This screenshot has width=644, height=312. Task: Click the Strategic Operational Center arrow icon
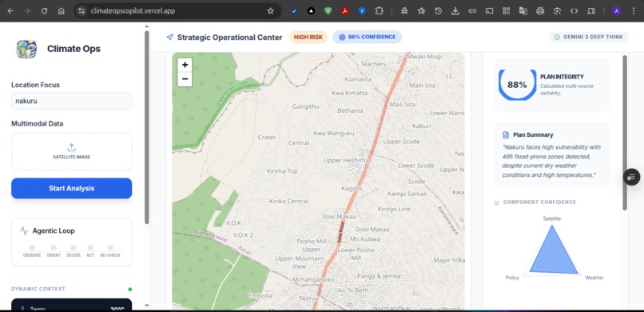point(169,38)
